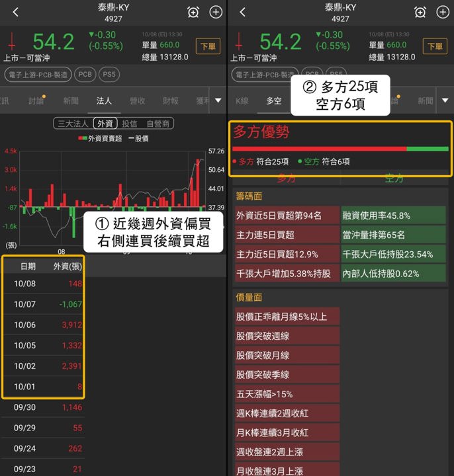
Task: Select the 10/06 row with 3,912
Action: [43, 325]
